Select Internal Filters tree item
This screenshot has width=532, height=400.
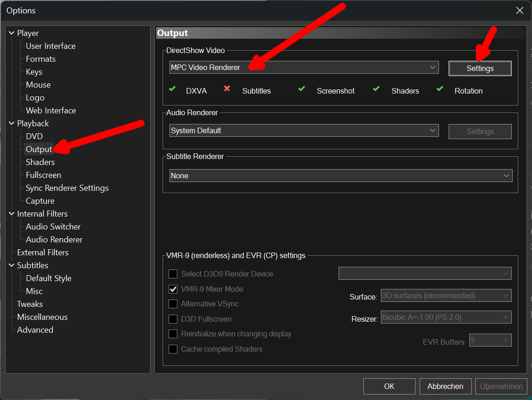(42, 213)
